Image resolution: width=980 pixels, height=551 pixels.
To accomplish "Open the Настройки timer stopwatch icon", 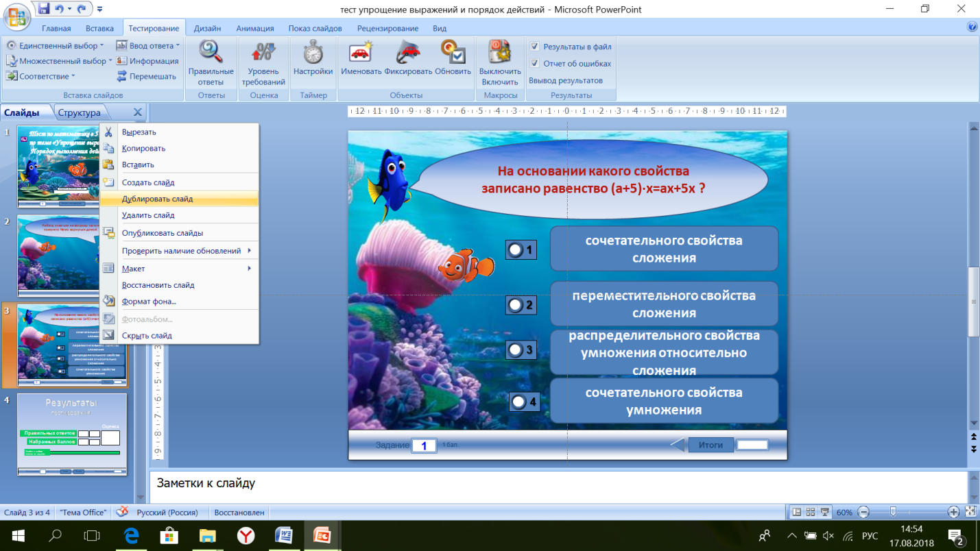I will coord(313,52).
